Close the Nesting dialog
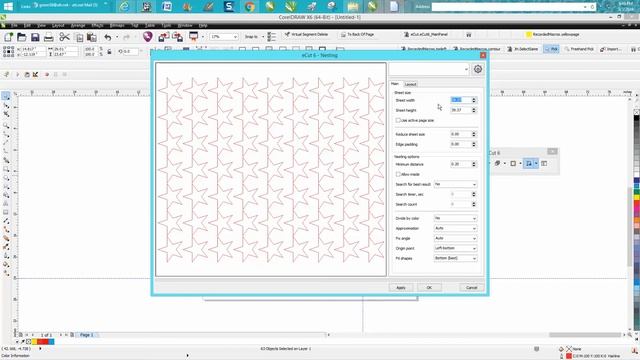The width and height of the screenshot is (640, 360). coord(483,55)
